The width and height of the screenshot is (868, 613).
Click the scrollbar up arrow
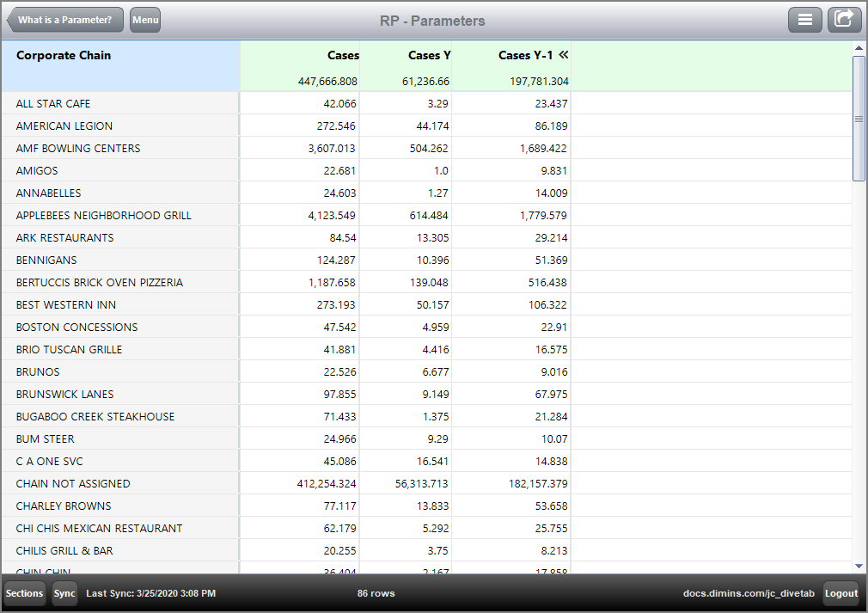[x=859, y=50]
